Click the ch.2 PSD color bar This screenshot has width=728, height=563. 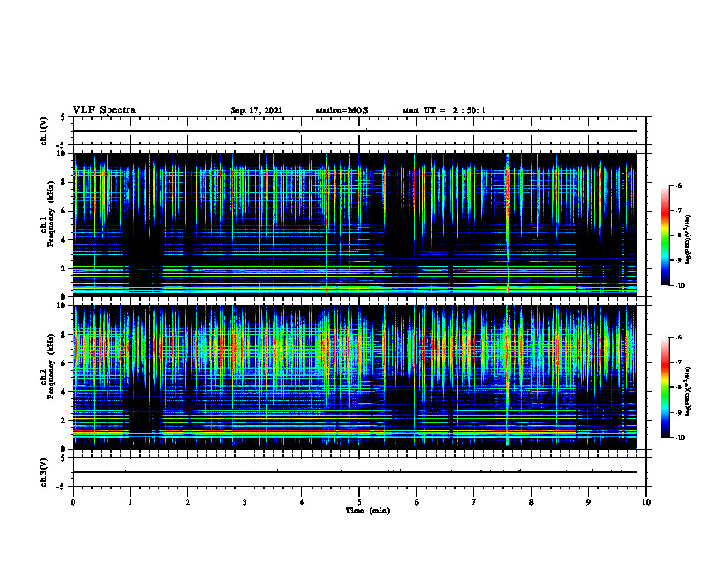665,387
